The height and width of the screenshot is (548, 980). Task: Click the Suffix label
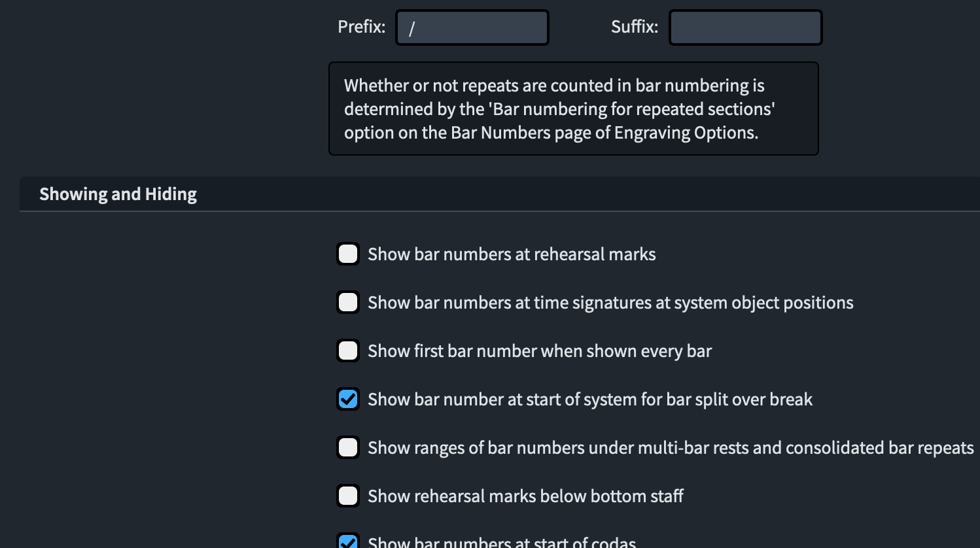(634, 27)
